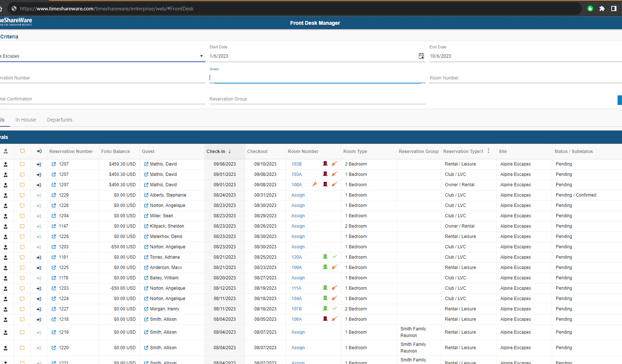The height and width of the screenshot is (364, 622).
Task: Select guest name Melekhov, Denis
Action: tap(166, 237)
